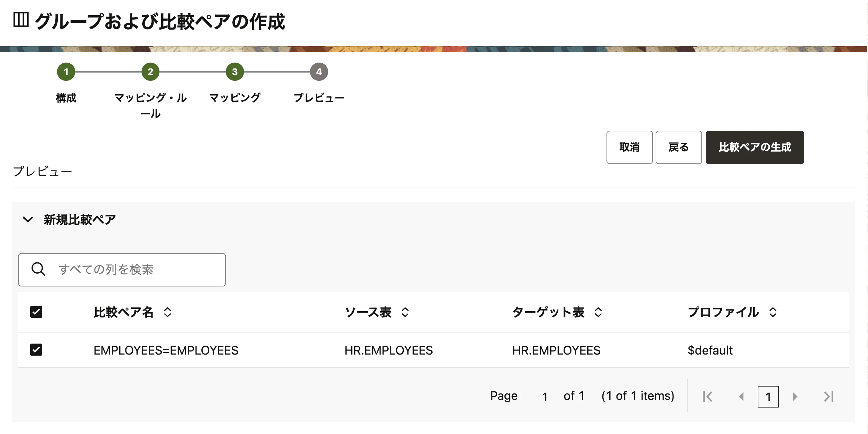Viewport: 868px width, 434px height.
Task: Sort by ソース表 column arrows
Action: tap(405, 312)
